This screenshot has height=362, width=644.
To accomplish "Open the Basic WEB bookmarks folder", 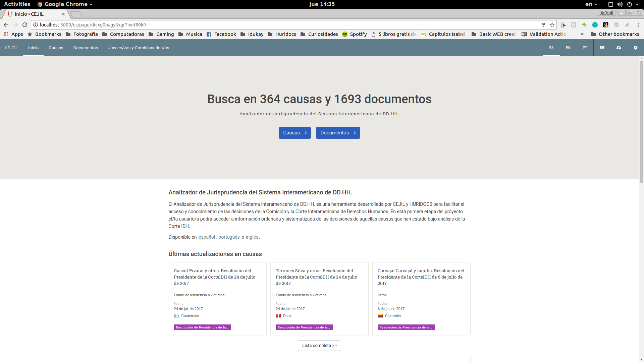I will click(x=494, y=34).
